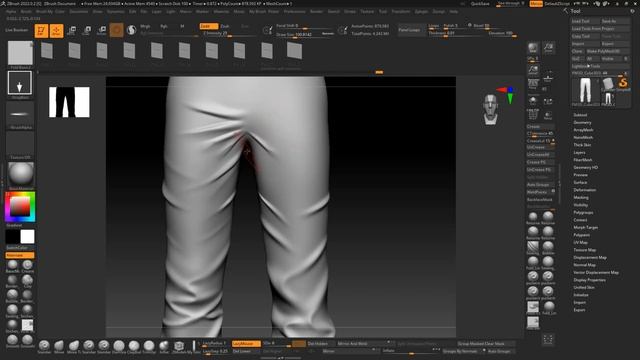Select the Inflat brush in bottom shelf
The height and width of the screenshot is (360, 640).
pyautogui.click(x=164, y=346)
